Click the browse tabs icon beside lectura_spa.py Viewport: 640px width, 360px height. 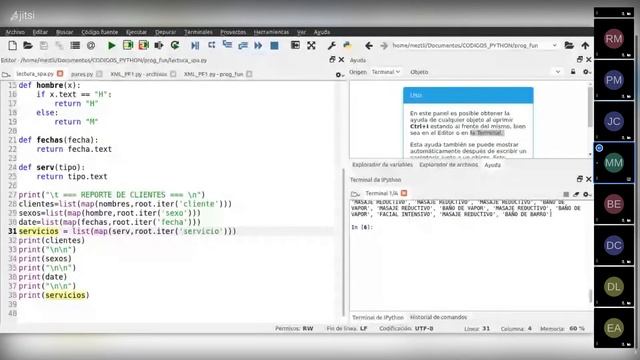pos(6,74)
